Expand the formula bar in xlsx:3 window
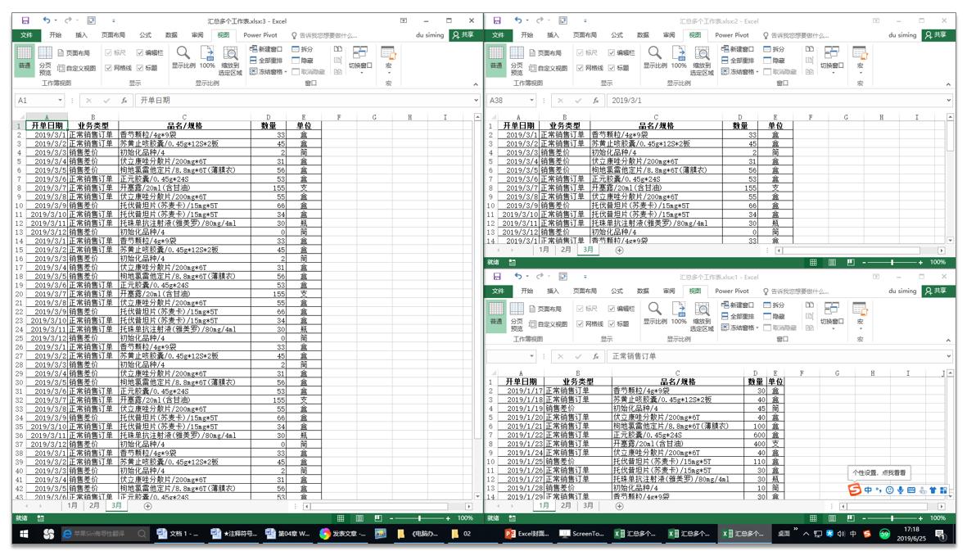967x560 pixels. [476, 100]
